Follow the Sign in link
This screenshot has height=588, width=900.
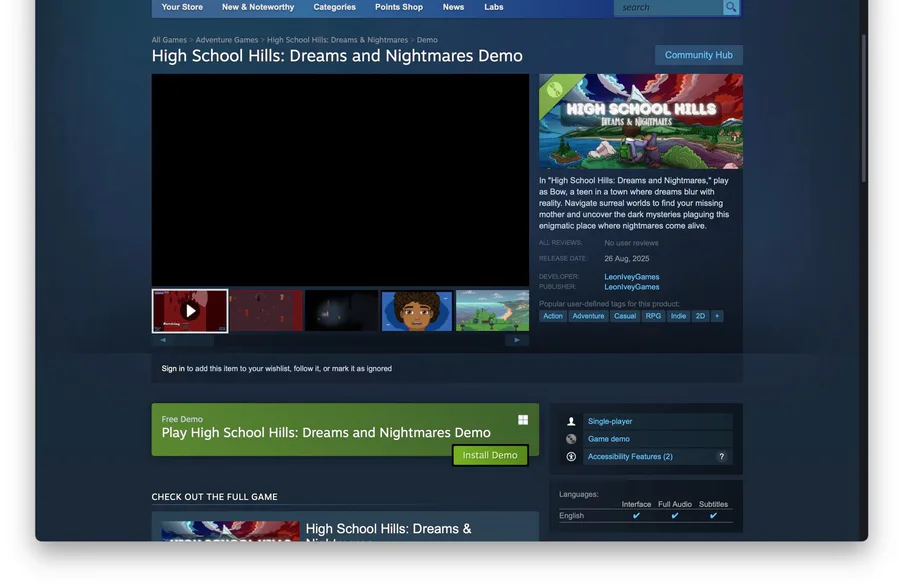[173, 369]
